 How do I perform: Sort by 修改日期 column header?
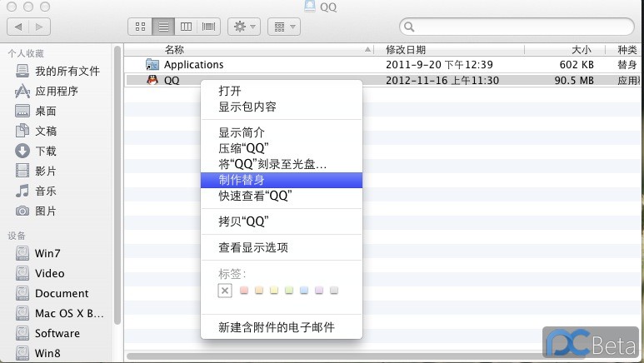(x=449, y=50)
